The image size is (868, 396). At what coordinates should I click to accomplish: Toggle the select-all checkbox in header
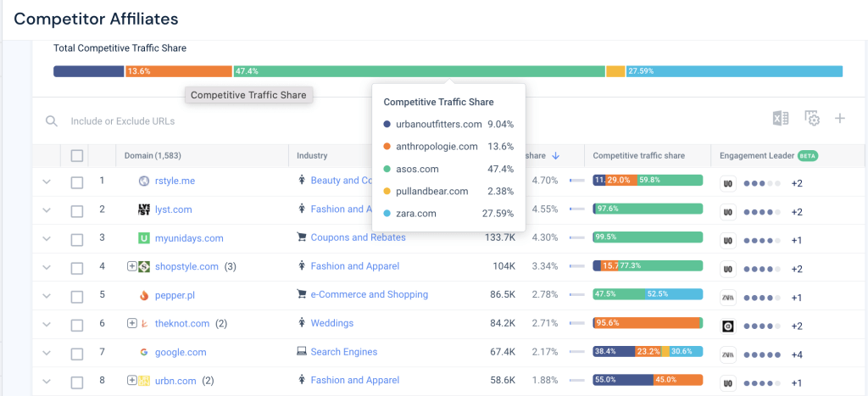(77, 156)
